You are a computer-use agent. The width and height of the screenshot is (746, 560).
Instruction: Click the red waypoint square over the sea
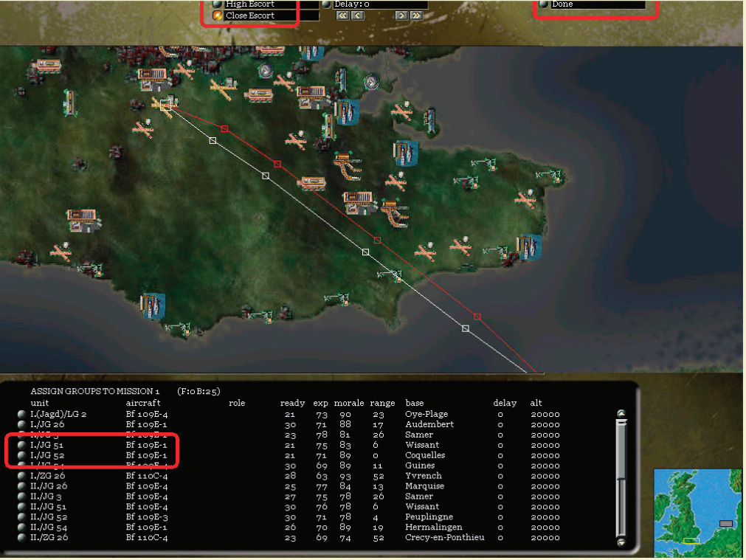[x=477, y=317]
